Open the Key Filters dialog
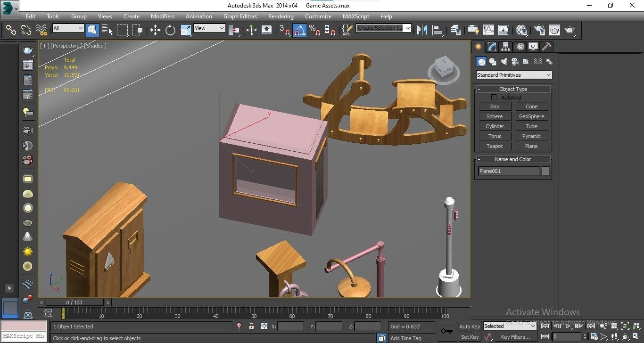644x343 pixels. point(515,337)
